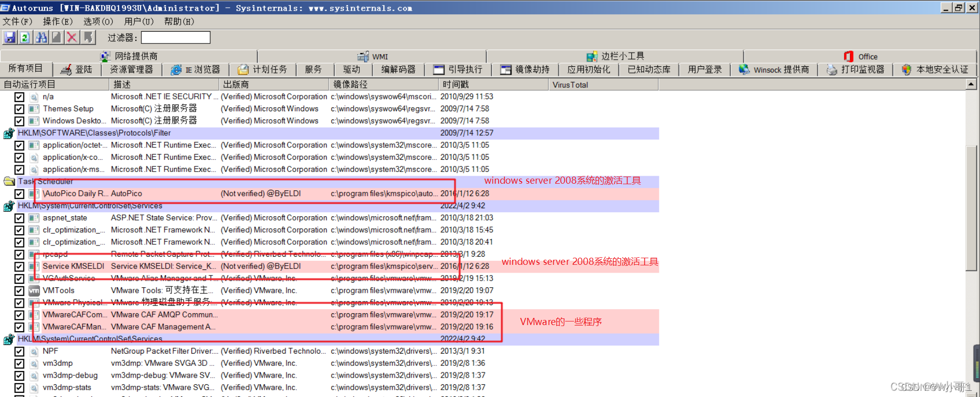Click the VMTools vm icon
The width and height of the screenshot is (980, 397).
34,291
